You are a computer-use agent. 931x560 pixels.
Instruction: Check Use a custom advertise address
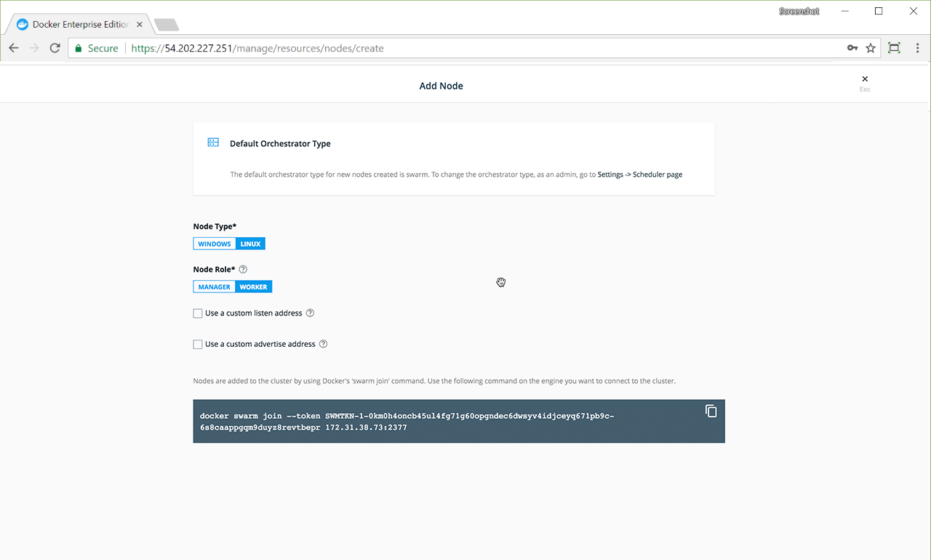tap(198, 344)
